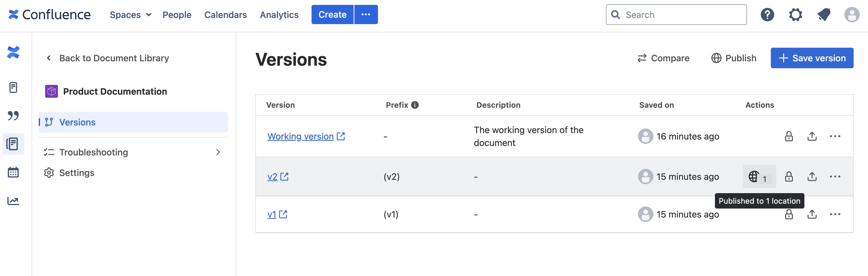Switch to the Versions section
The image size is (868, 276).
click(x=77, y=122)
